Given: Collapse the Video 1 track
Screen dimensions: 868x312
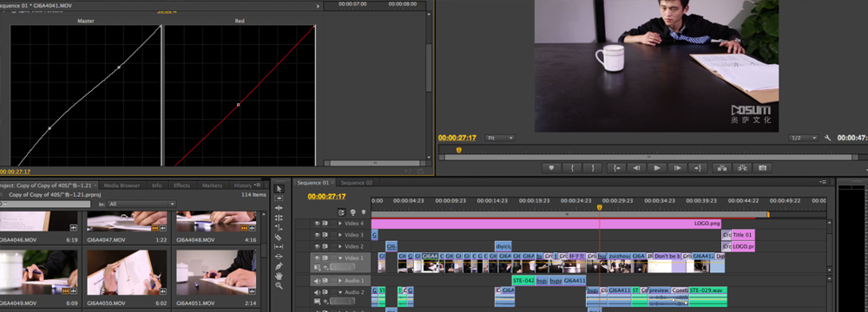Looking at the screenshot, I should [x=340, y=258].
